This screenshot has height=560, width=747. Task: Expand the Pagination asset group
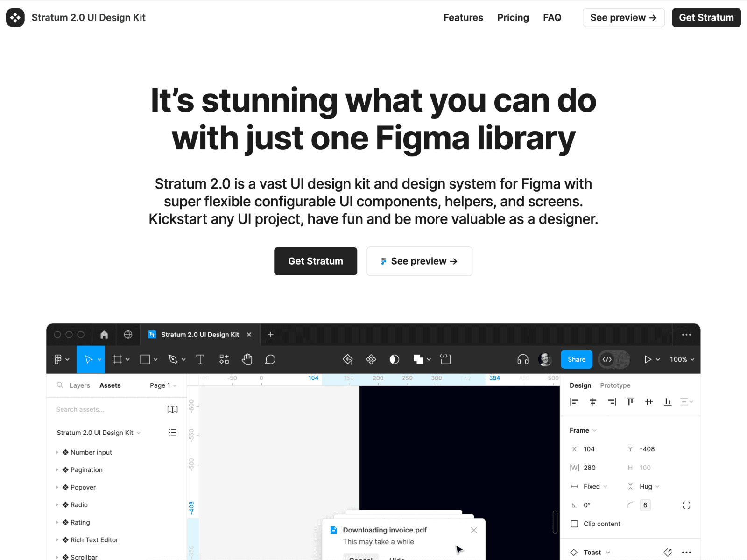point(57,470)
